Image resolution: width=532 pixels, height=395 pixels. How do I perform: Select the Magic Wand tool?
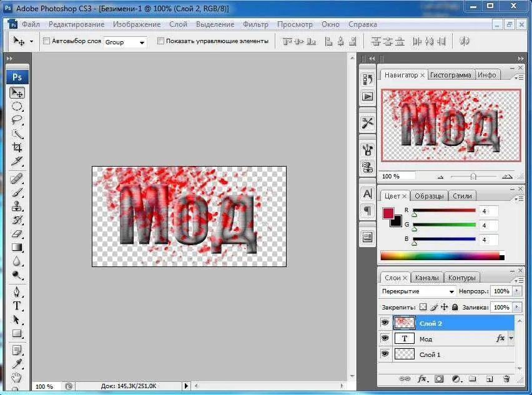pos(17,134)
